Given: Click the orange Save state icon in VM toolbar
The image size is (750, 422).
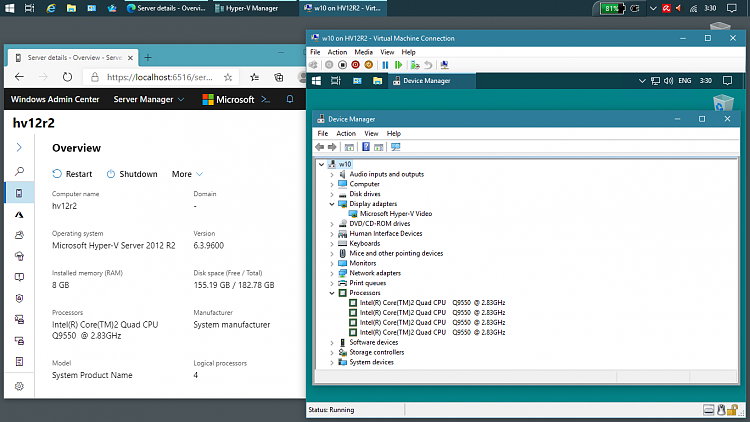Looking at the screenshot, I should click(x=368, y=65).
